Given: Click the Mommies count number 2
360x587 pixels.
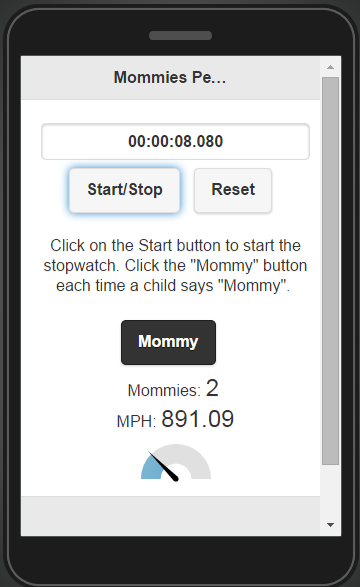Looking at the screenshot, I should click(x=212, y=389).
